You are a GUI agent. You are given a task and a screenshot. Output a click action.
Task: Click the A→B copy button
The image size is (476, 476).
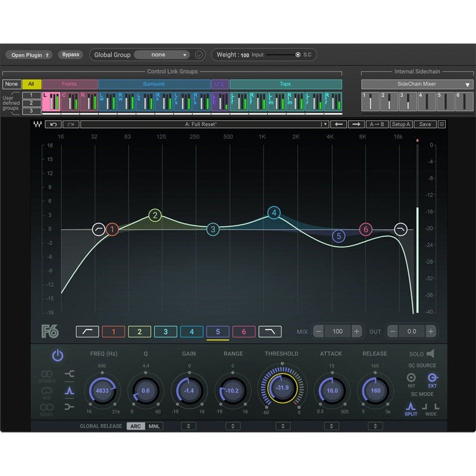[x=377, y=124]
